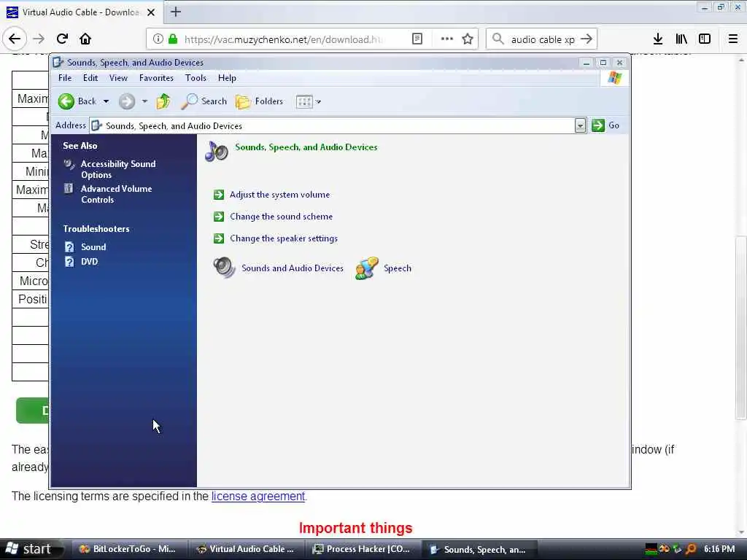
Task: Switch to Virtual Audio Cable taskbar window
Action: (246, 549)
